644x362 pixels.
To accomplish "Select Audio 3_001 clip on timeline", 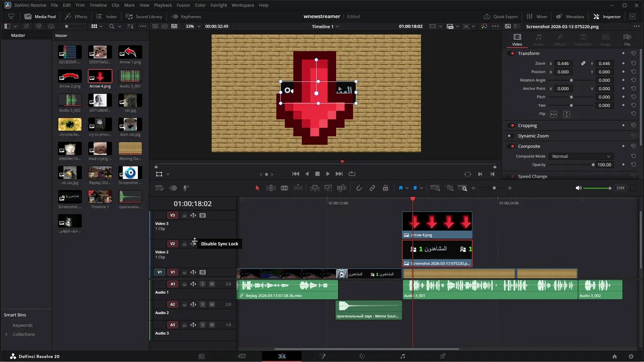I will click(x=490, y=290).
